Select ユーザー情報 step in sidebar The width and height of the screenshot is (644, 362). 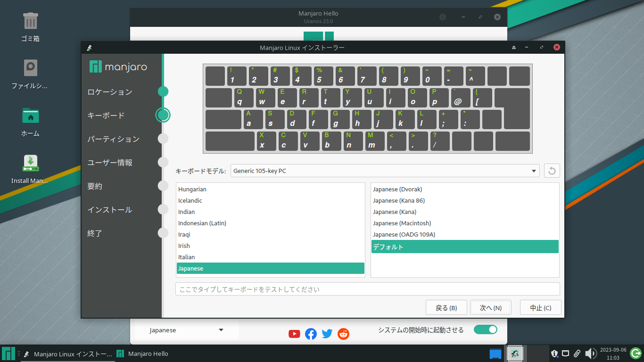click(x=110, y=163)
